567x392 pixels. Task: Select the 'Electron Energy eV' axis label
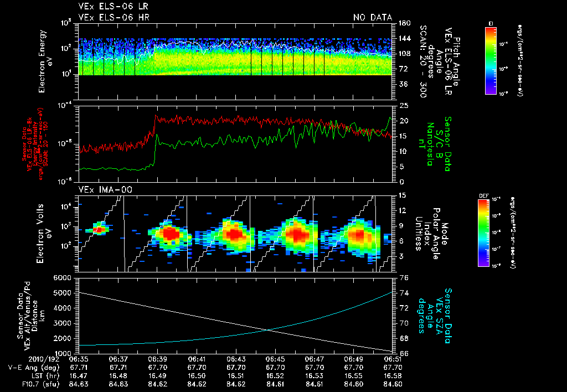(x=46, y=61)
